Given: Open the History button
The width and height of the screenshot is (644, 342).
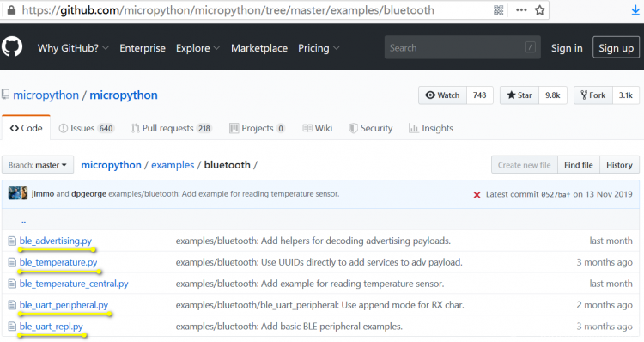Looking at the screenshot, I should tap(619, 165).
